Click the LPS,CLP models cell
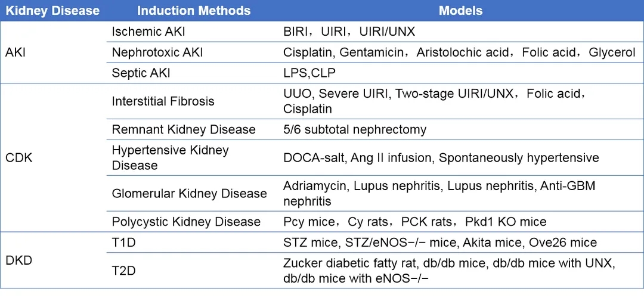Screen dimensions: 644x304 309,73
